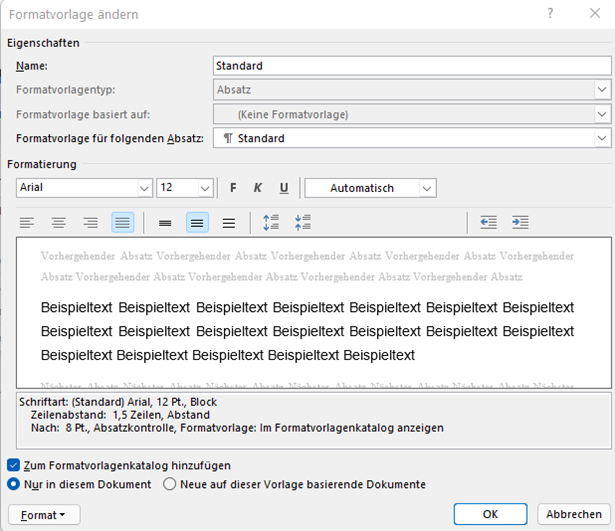Image resolution: width=615 pixels, height=531 pixels.
Task: Open Formatvorlage für folgenden Absatz dropdown
Action: (x=601, y=138)
